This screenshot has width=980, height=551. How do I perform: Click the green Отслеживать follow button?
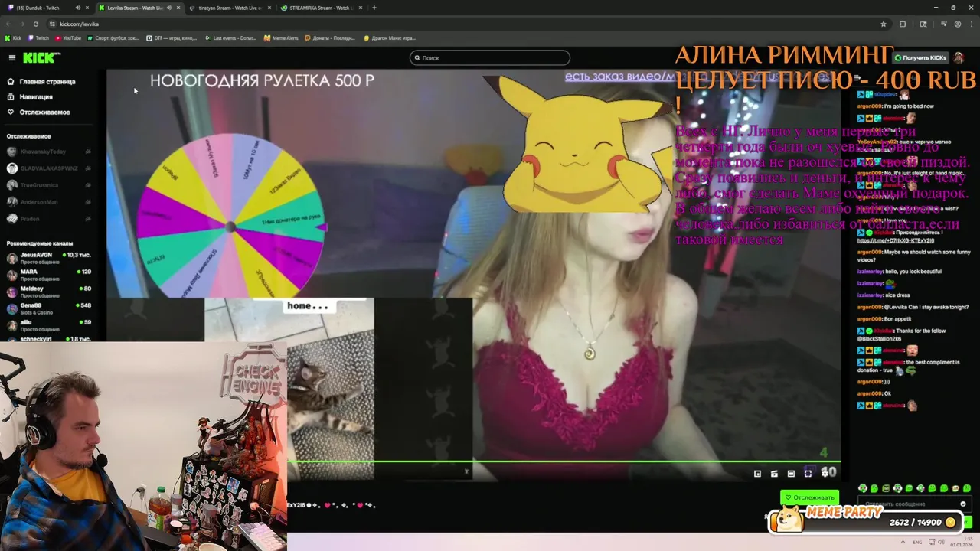pos(809,497)
